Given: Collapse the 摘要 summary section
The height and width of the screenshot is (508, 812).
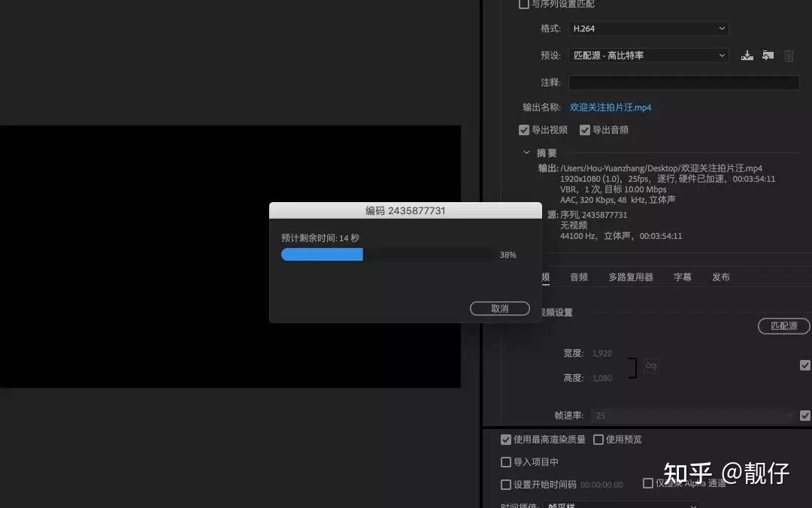Looking at the screenshot, I should [526, 153].
